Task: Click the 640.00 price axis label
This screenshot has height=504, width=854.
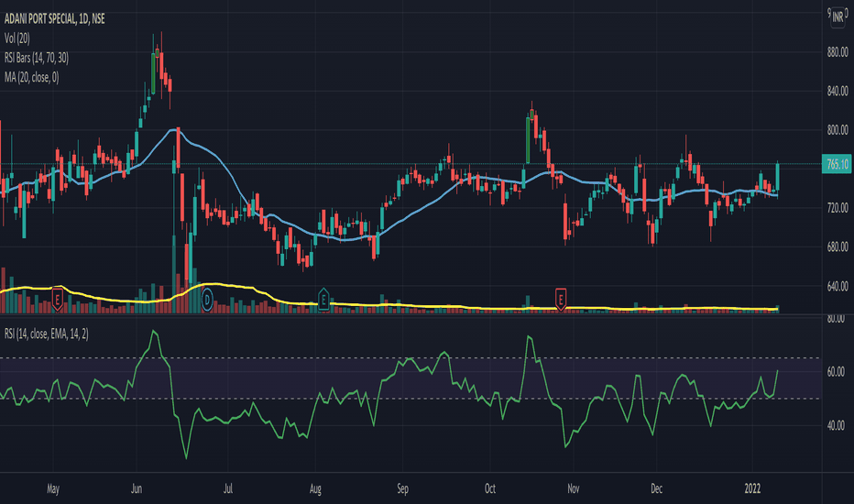Action: point(838,286)
